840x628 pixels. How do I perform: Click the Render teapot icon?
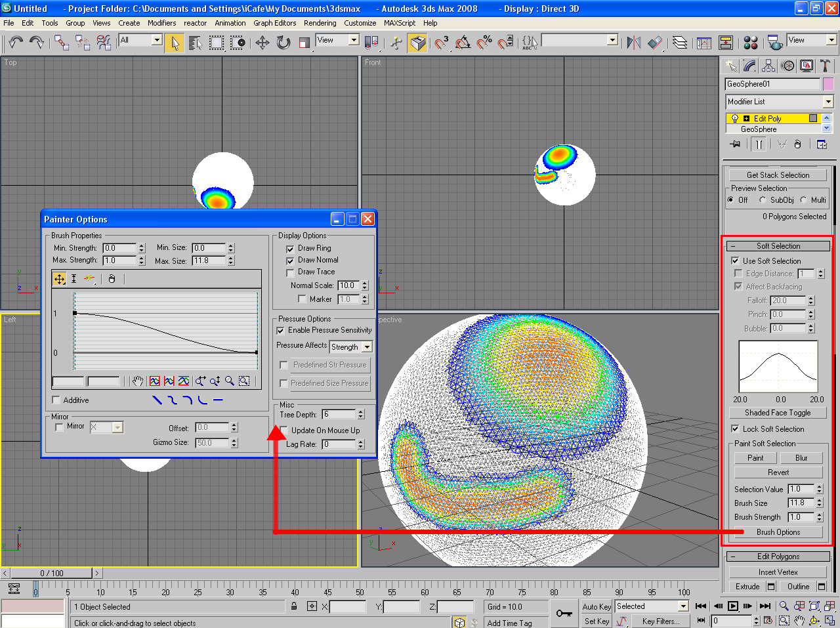[775, 43]
